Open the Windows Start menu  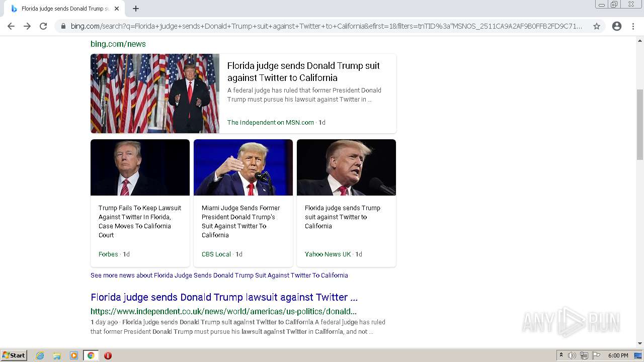pos(14,355)
